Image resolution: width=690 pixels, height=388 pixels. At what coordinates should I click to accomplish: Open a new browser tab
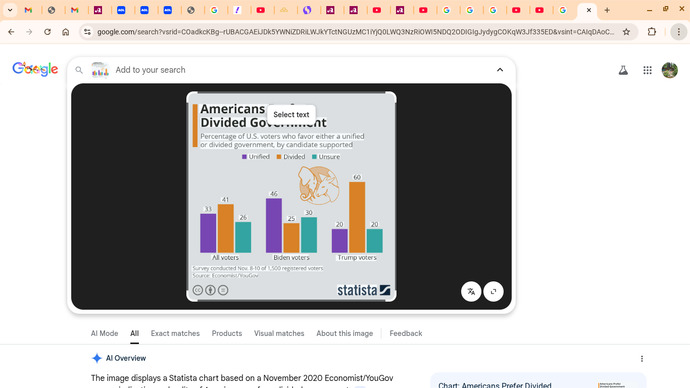pyautogui.click(x=607, y=10)
